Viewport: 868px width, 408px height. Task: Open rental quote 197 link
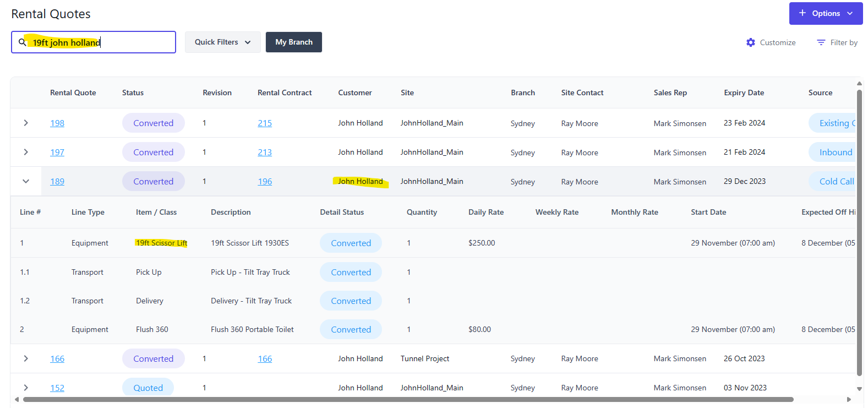coord(57,153)
